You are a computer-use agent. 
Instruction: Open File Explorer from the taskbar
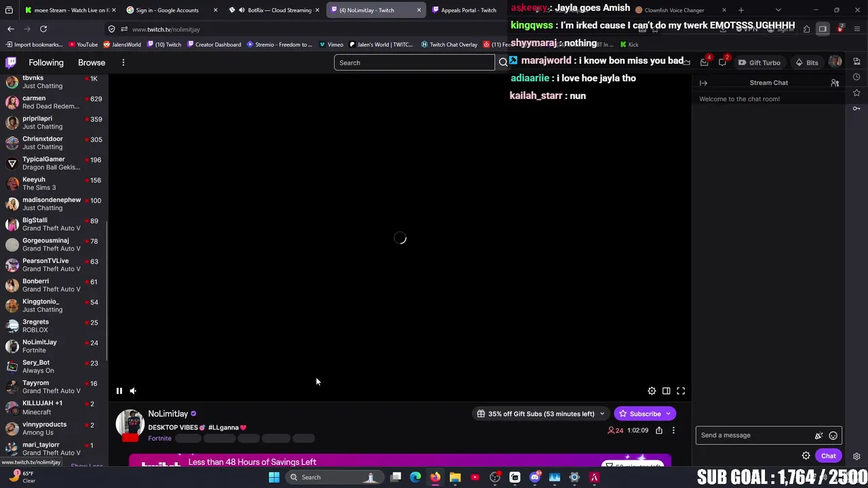(x=455, y=477)
